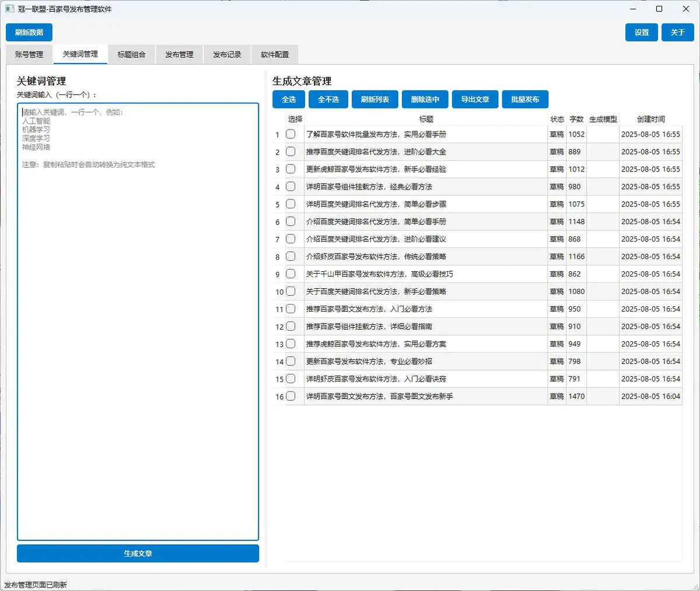Viewport: 700px width, 591px height.
Task: Click the 关于 button
Action: pyautogui.click(x=677, y=33)
